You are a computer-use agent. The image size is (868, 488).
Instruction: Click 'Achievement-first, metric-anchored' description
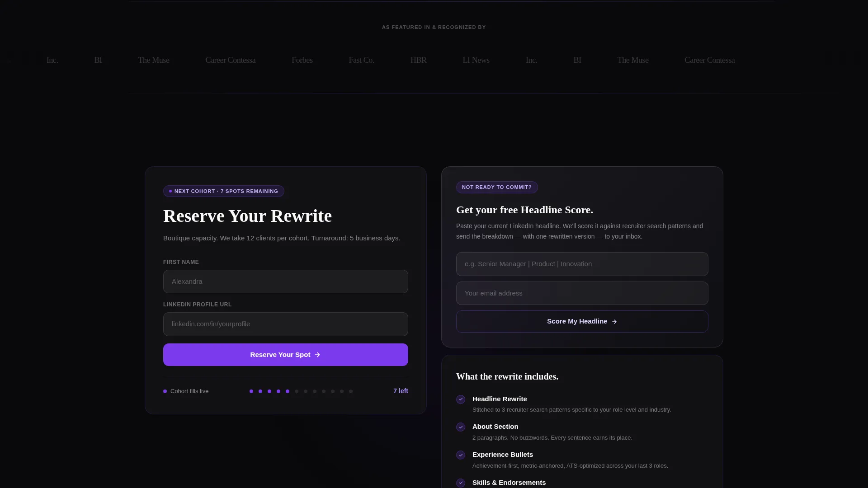570,466
